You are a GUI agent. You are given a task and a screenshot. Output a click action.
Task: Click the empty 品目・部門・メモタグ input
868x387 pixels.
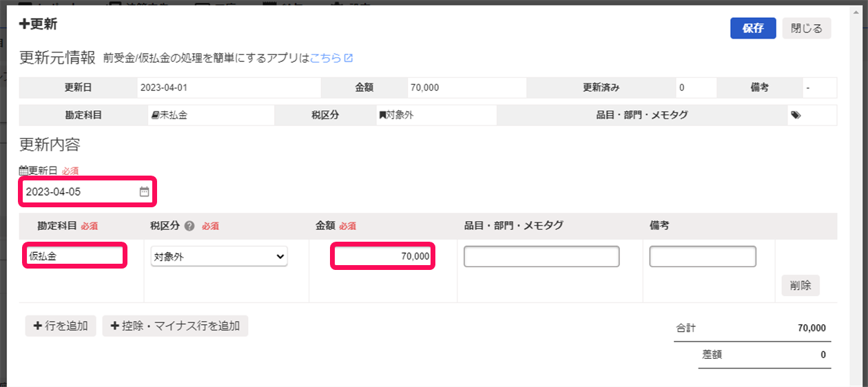[541, 256]
